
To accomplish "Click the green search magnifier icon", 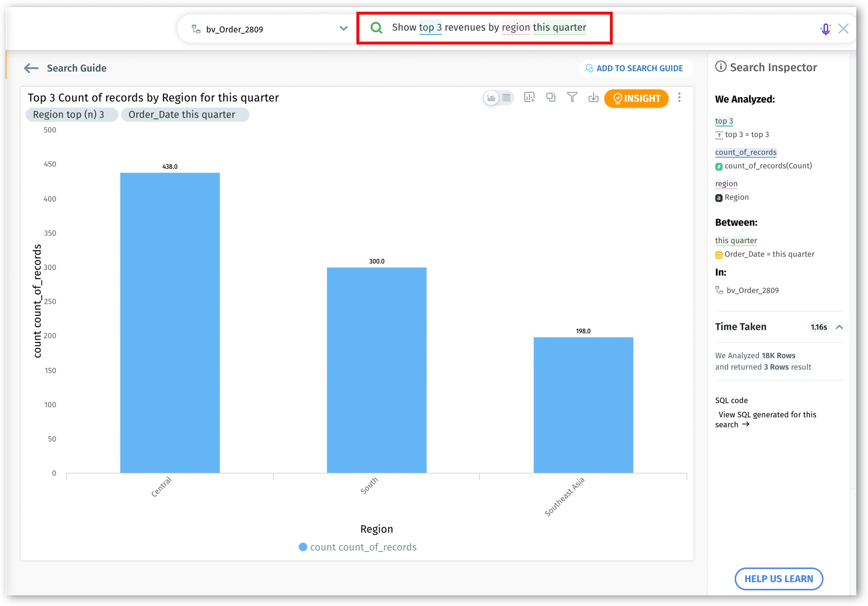I will (x=376, y=27).
